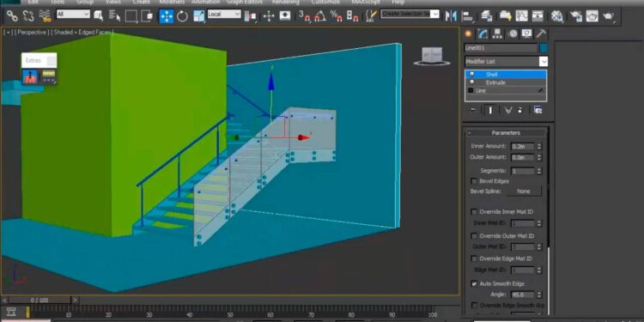Toggle Shell modifier lightbulb visibility

point(472,75)
